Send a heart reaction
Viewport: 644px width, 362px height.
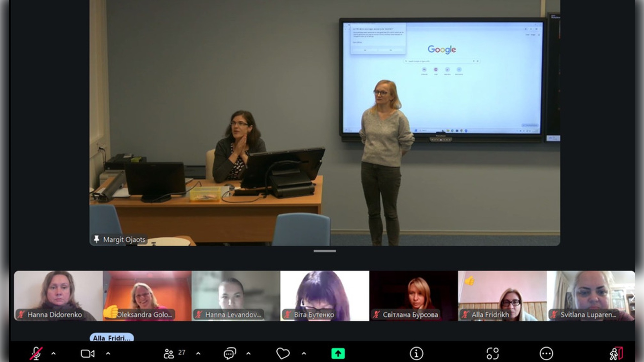283,353
